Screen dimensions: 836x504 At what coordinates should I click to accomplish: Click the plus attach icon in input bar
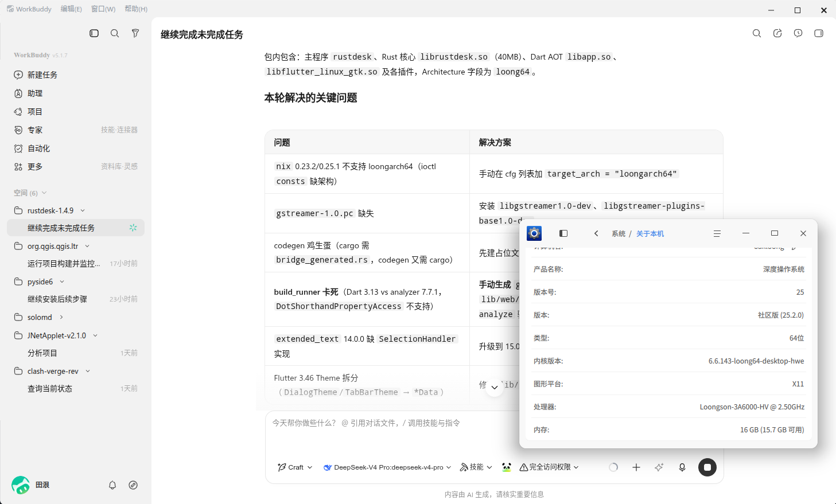click(x=636, y=467)
